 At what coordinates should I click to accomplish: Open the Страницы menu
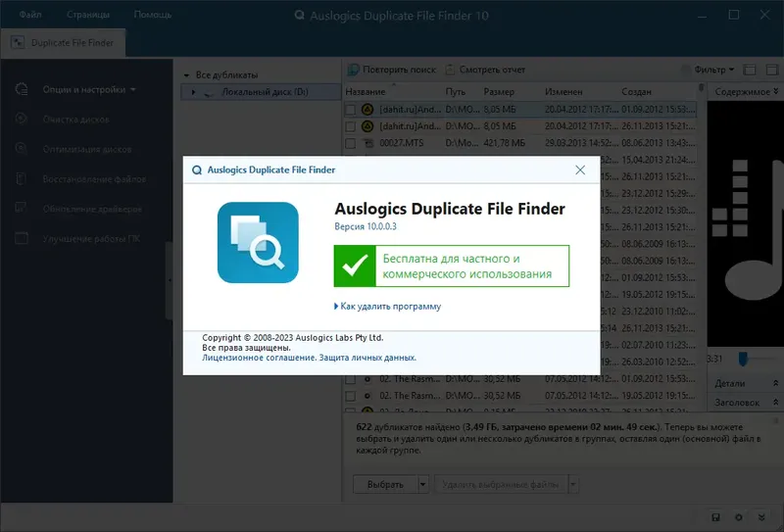[88, 15]
